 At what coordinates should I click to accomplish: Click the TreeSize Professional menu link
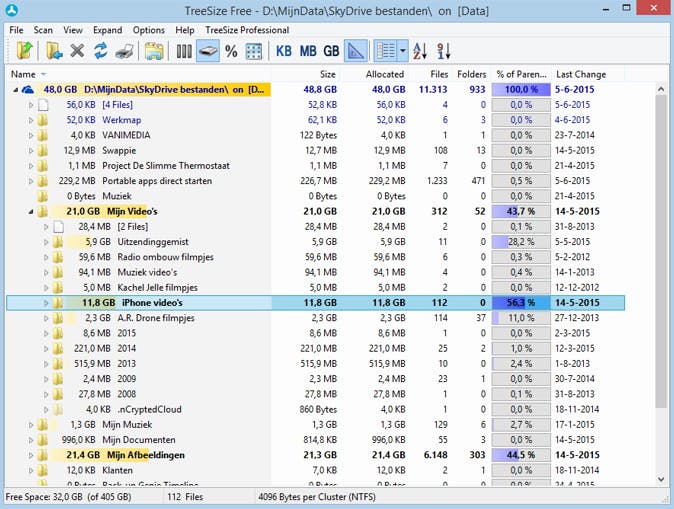[x=246, y=30]
